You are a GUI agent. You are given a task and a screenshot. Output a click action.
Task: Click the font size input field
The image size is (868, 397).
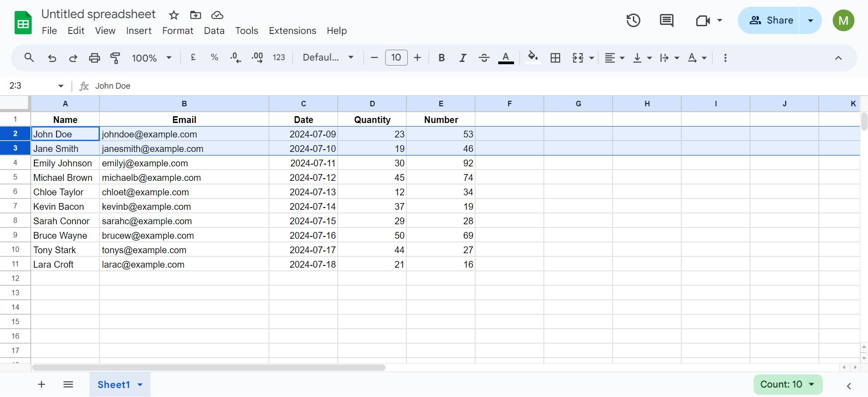[396, 57]
